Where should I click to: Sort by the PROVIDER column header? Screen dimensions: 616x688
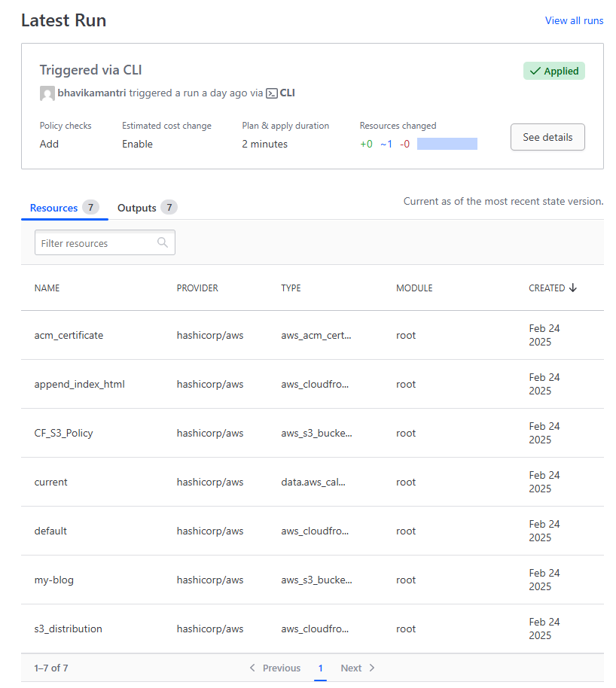click(197, 288)
